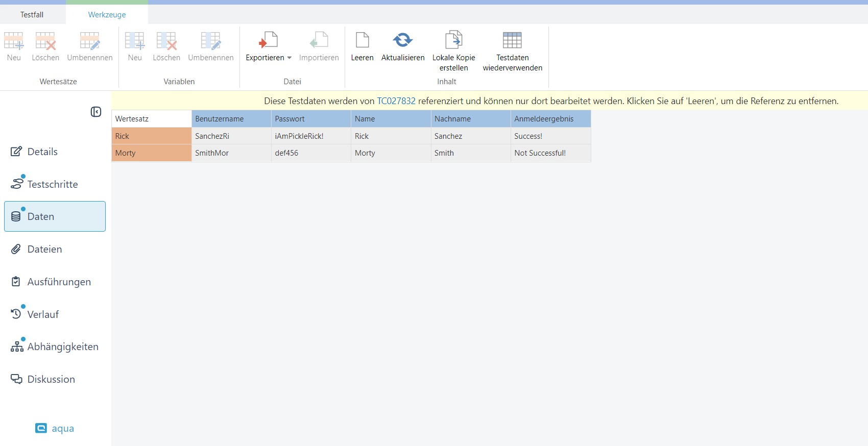Viewport: 868px width, 446px height.
Task: Select the Werkzeuge ribbon tab
Action: 107,15
